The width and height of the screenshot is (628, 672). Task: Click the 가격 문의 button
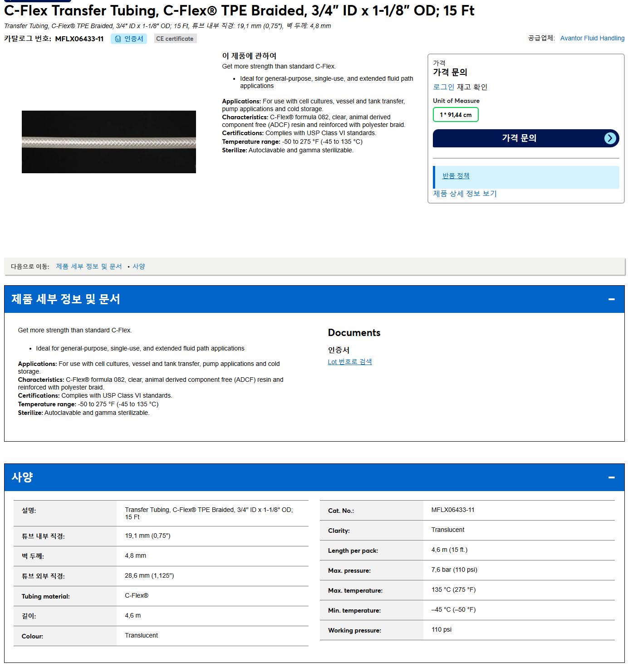tap(526, 138)
